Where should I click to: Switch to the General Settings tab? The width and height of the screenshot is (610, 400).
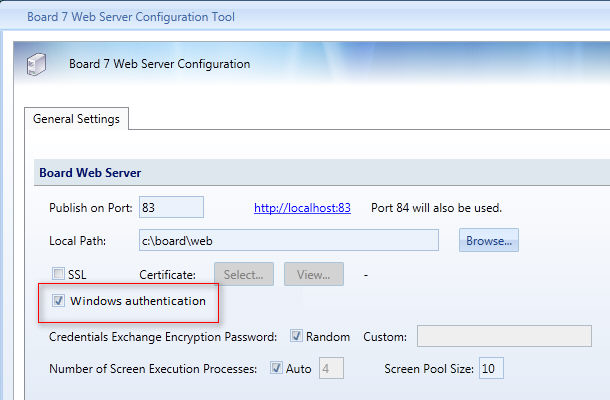[x=76, y=119]
